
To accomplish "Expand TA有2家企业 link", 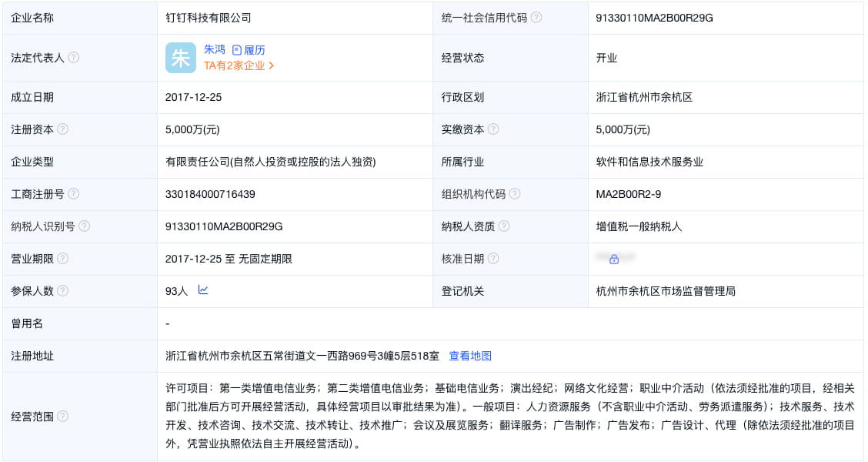I will (x=239, y=66).
